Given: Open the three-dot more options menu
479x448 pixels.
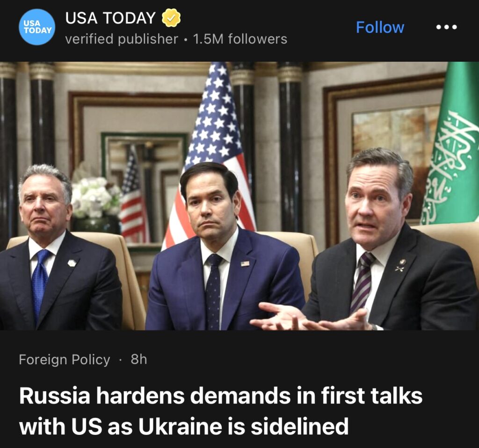Looking at the screenshot, I should pos(446,27).
